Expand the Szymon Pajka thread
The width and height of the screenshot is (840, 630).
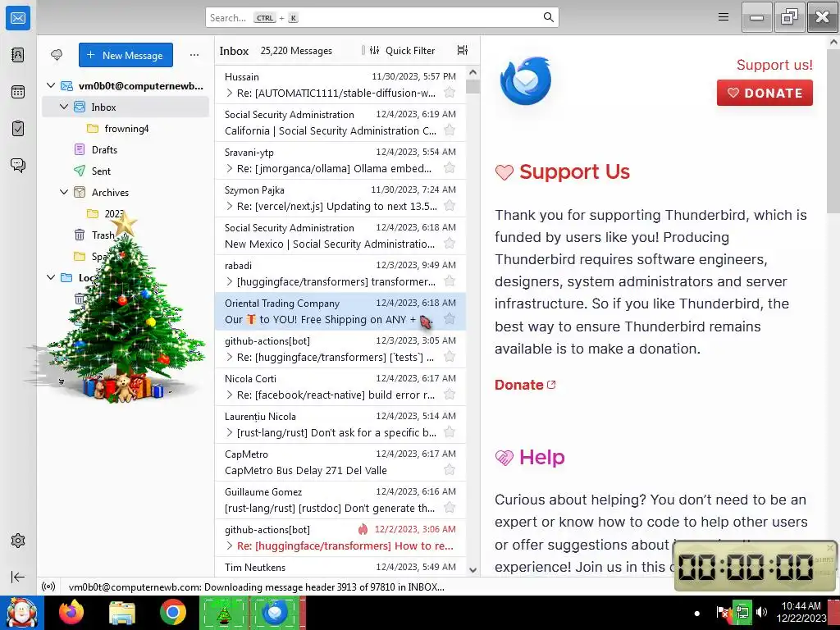(x=230, y=206)
